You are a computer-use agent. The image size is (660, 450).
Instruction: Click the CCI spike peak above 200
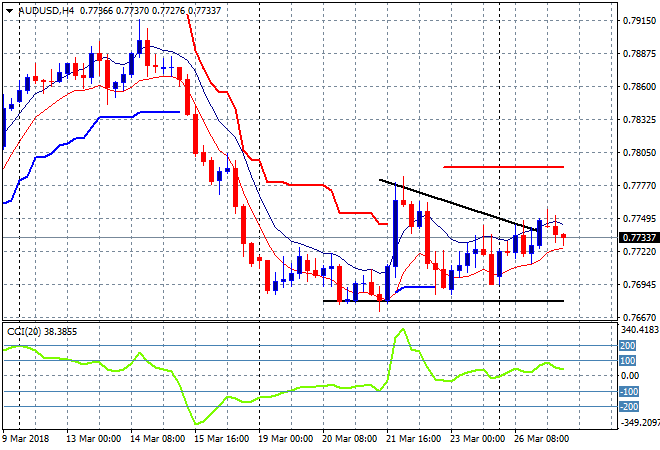tap(403, 330)
